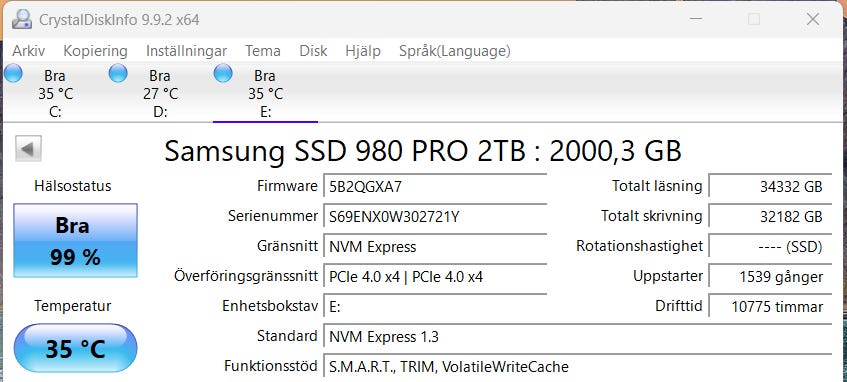Screen dimensions: 847x382
Task: Maximize the CrystalDiskInfo window
Action: (754, 19)
